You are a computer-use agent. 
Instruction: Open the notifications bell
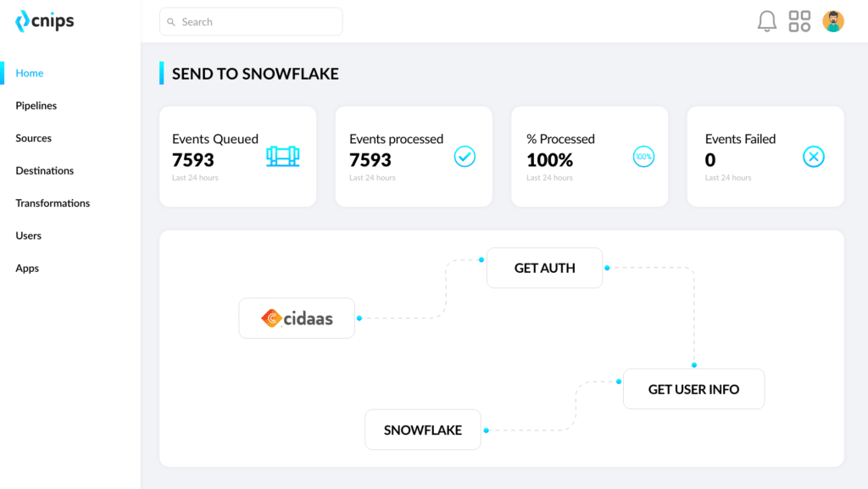766,21
